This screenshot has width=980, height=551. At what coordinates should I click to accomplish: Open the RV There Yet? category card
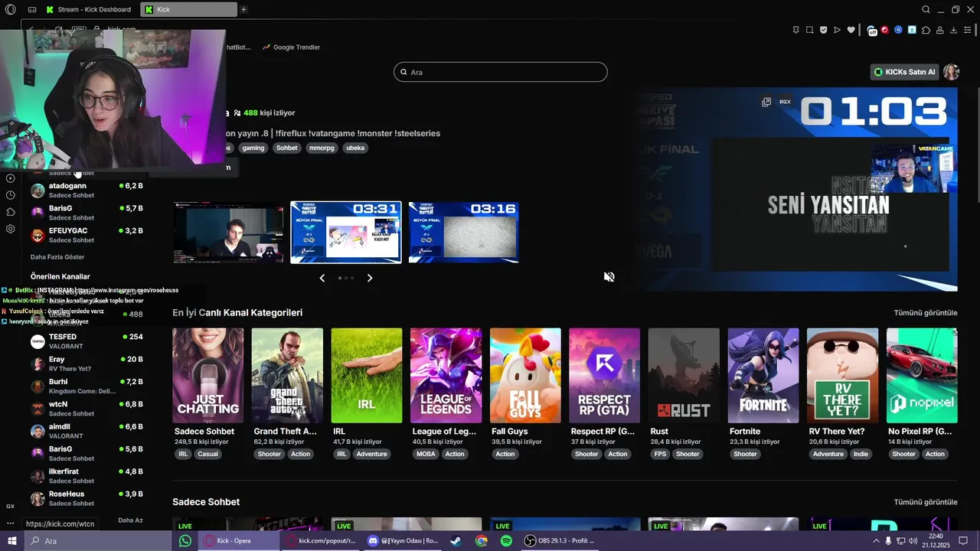point(842,375)
